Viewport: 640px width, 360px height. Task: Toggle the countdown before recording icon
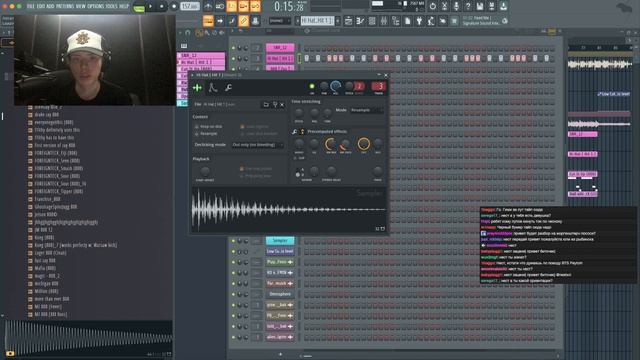click(x=231, y=7)
